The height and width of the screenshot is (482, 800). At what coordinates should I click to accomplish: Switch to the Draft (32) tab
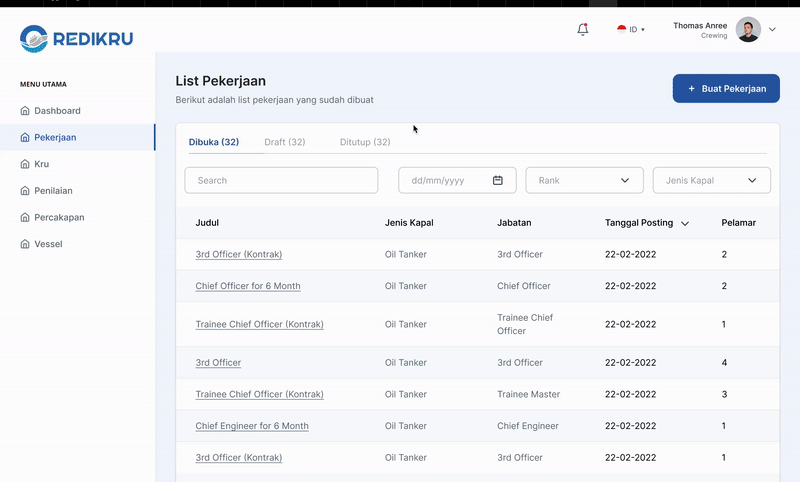(x=285, y=142)
